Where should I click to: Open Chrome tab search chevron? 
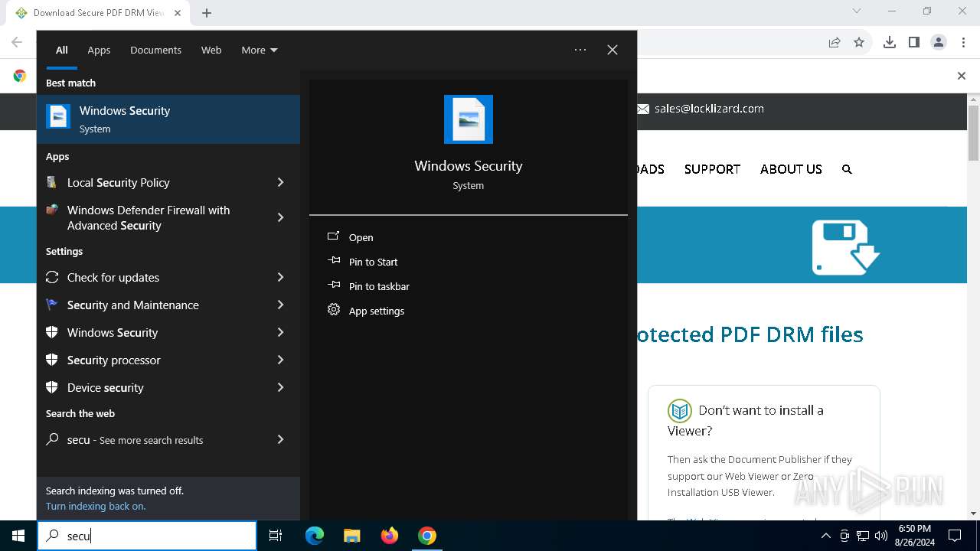pos(857,11)
